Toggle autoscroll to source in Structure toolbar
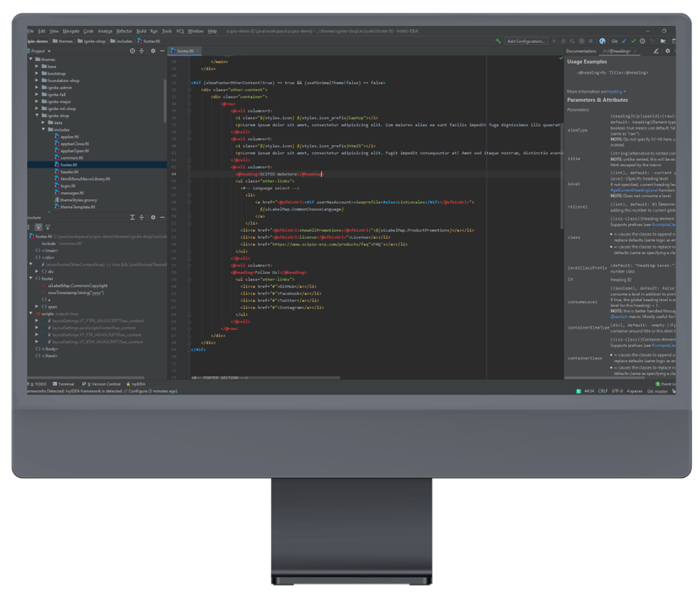 coord(39,227)
